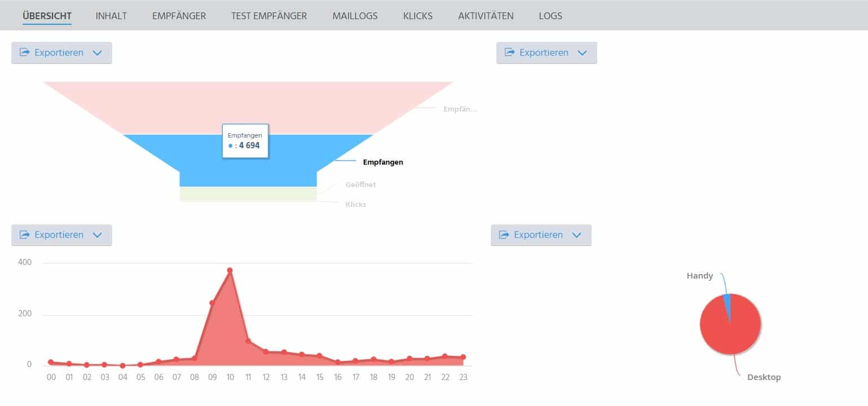Click the data point at hour 11
The image size is (868, 406).
248,341
